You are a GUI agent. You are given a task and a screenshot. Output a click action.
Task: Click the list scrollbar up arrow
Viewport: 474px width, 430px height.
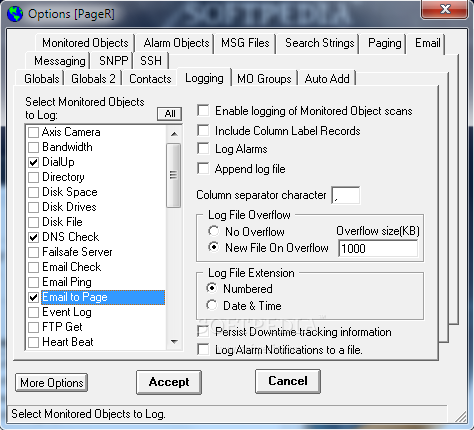point(174,134)
